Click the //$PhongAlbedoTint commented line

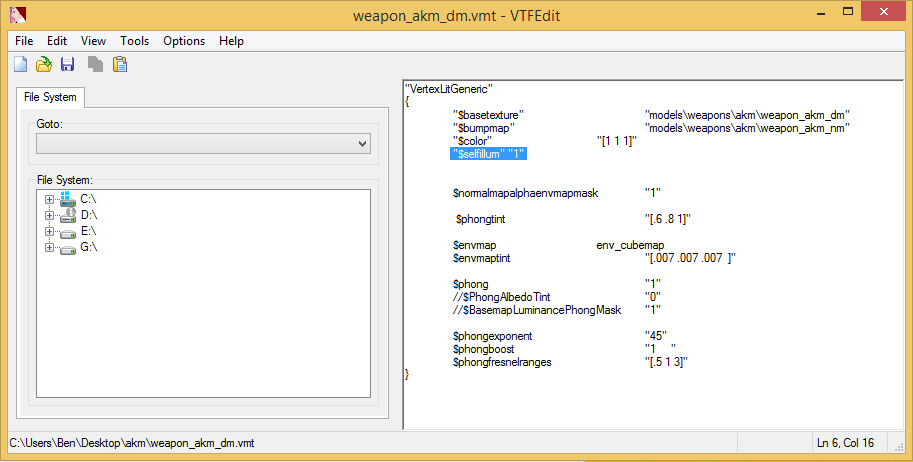[502, 297]
